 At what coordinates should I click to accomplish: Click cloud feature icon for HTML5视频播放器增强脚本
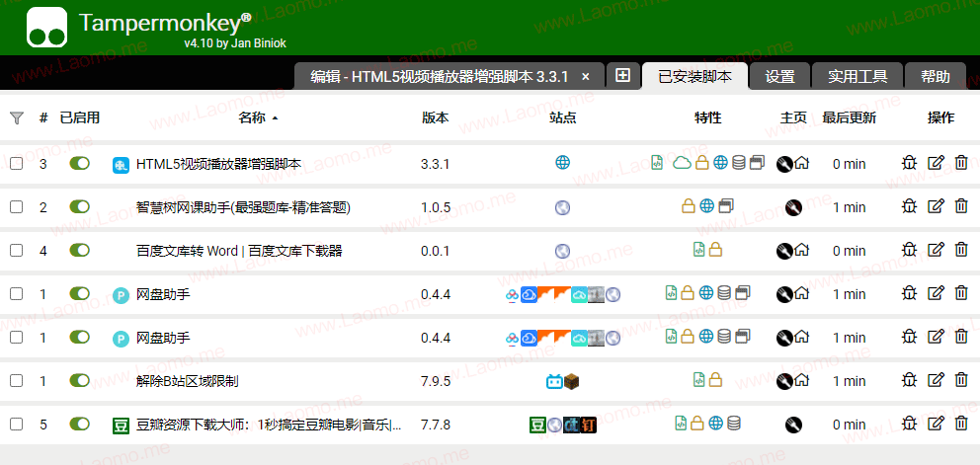[x=682, y=163]
